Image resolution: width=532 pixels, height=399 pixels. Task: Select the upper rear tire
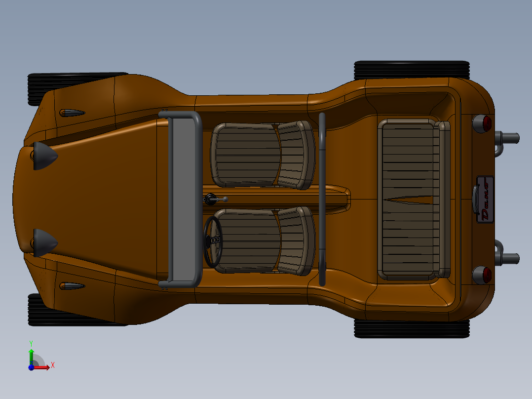(412, 70)
